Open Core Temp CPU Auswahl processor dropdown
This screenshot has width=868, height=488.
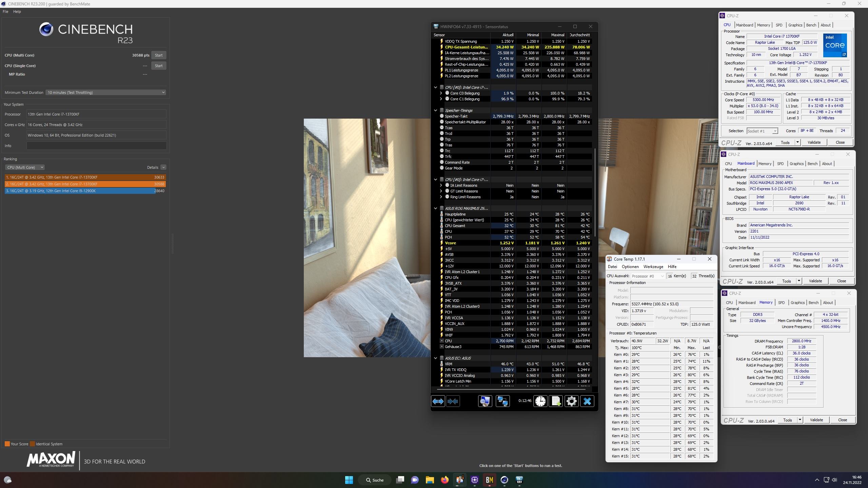pyautogui.click(x=648, y=276)
